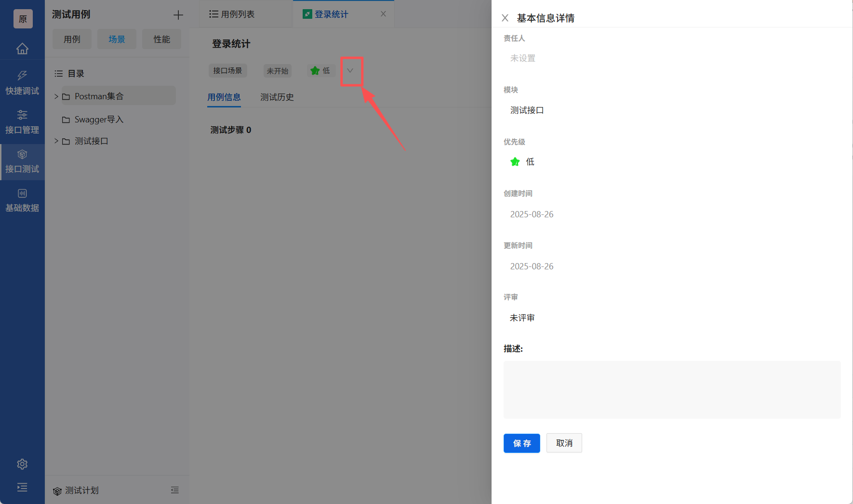Expand the 测试接口 folder
This screenshot has height=504, width=853.
56,141
